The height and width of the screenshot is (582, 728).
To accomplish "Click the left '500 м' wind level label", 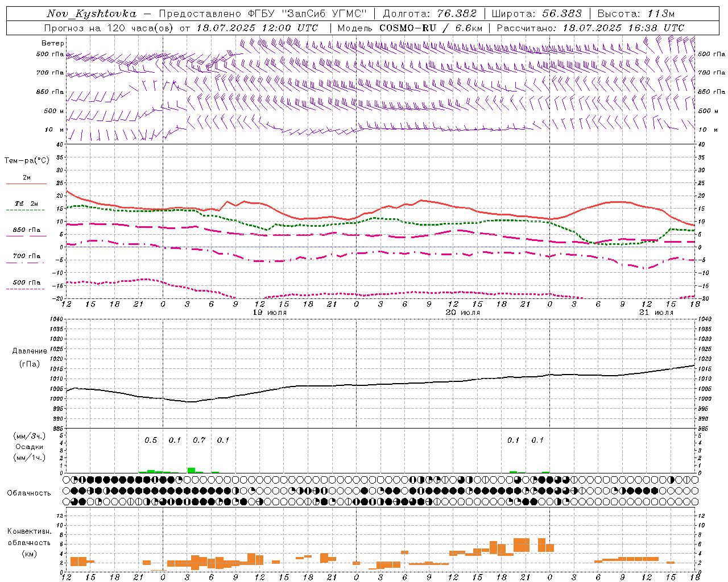I will pyautogui.click(x=55, y=111).
